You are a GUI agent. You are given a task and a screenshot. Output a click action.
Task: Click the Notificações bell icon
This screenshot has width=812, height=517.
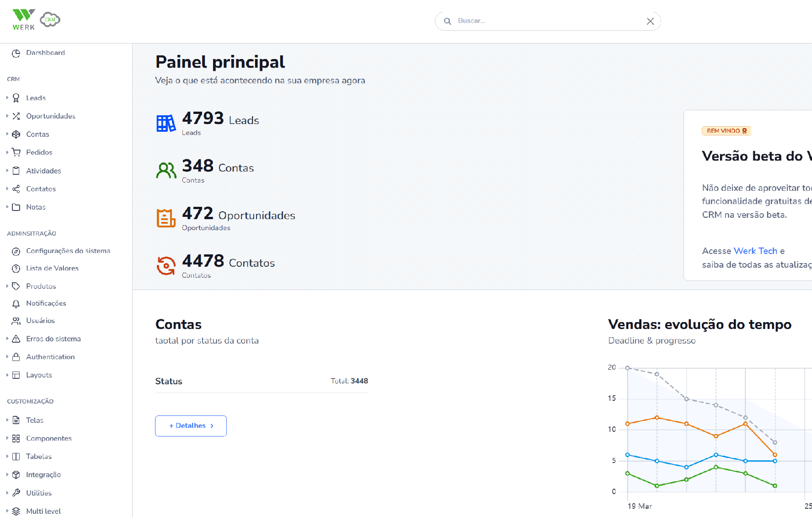pos(16,304)
